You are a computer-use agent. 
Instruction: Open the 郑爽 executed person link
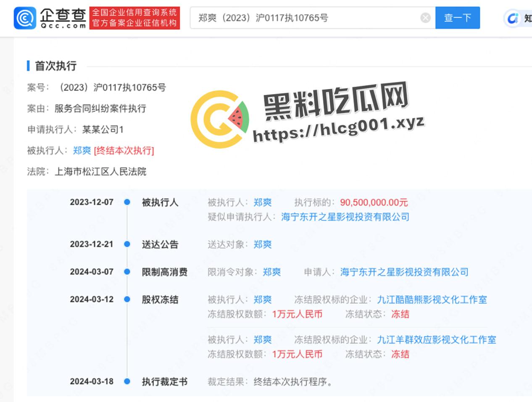pos(82,151)
